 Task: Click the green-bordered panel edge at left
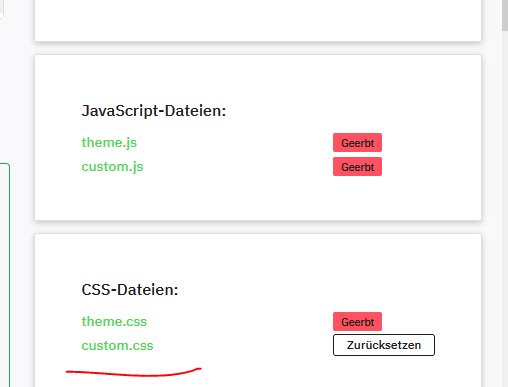9,273
